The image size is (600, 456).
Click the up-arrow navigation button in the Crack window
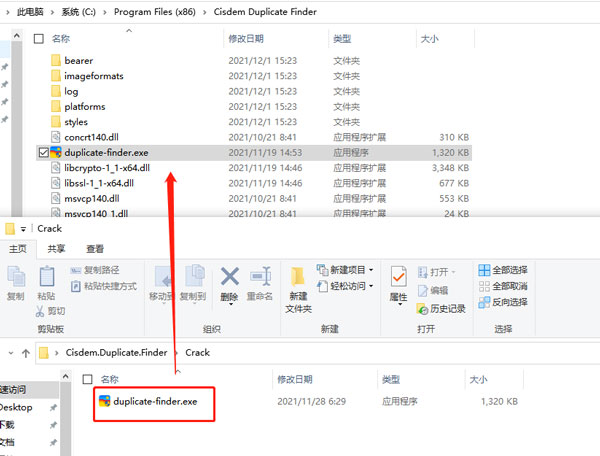click(x=26, y=353)
